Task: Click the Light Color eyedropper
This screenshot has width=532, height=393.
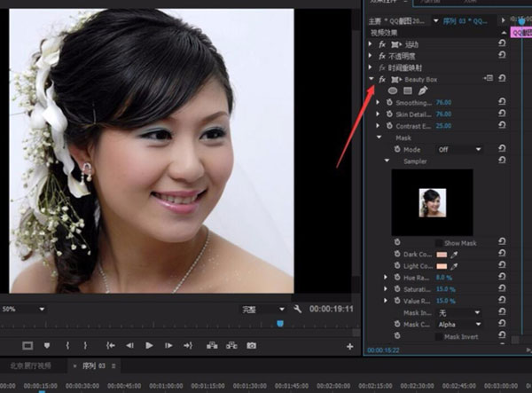Action: (x=455, y=265)
